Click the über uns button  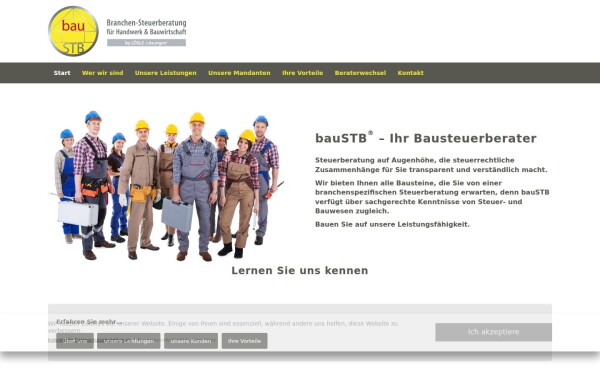(x=75, y=341)
